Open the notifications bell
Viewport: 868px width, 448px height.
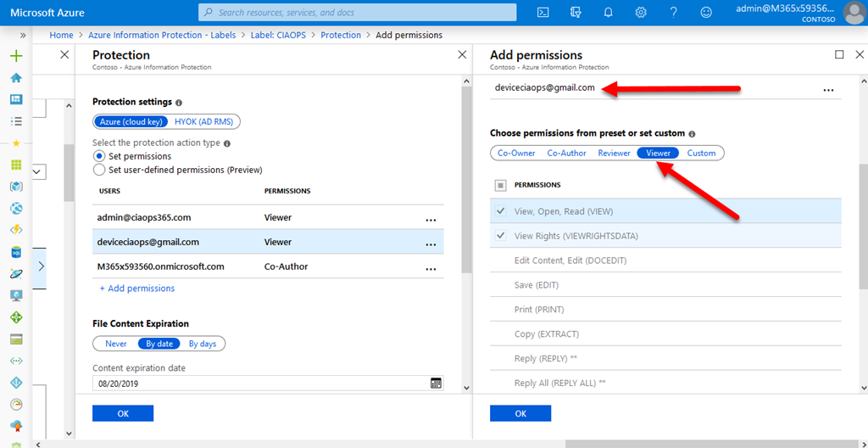coord(609,13)
